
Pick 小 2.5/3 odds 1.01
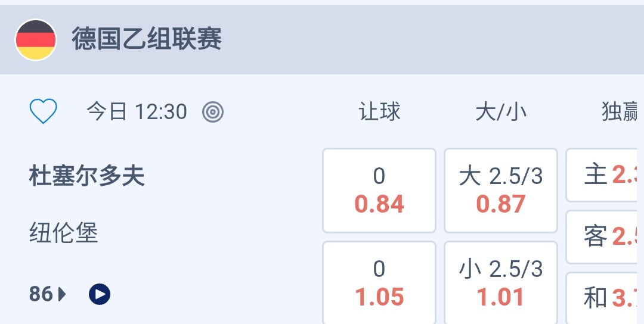pyautogui.click(x=501, y=283)
